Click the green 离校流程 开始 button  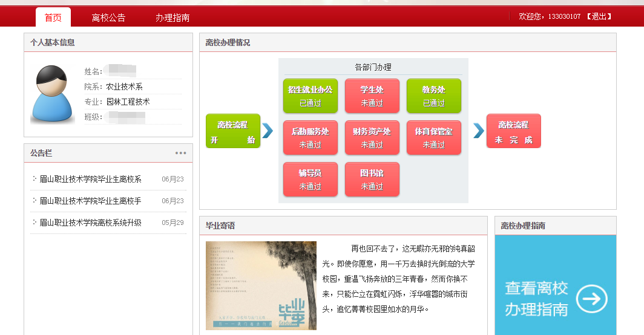click(x=233, y=131)
